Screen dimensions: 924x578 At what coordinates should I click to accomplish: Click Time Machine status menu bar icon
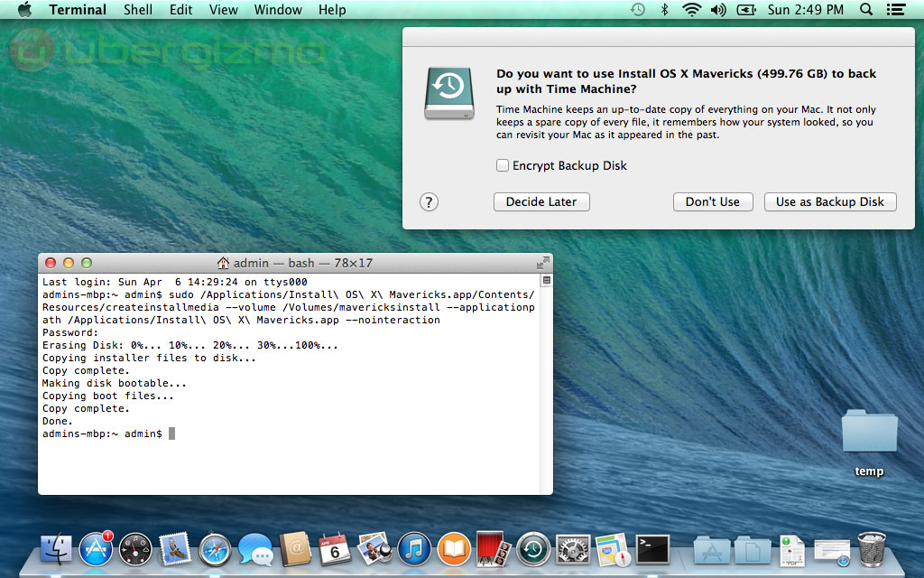[x=638, y=9]
